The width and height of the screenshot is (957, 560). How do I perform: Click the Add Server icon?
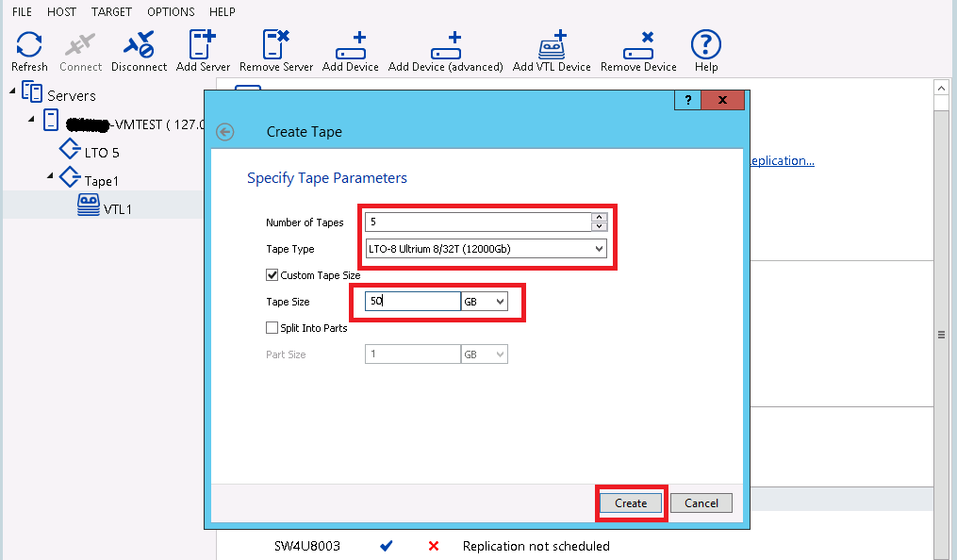pos(202,44)
